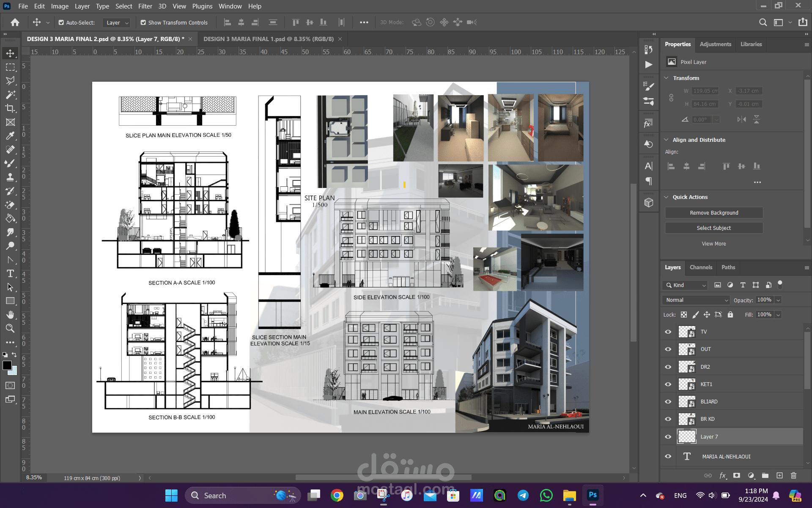Collapse the Align and Distribute section

coord(667,140)
